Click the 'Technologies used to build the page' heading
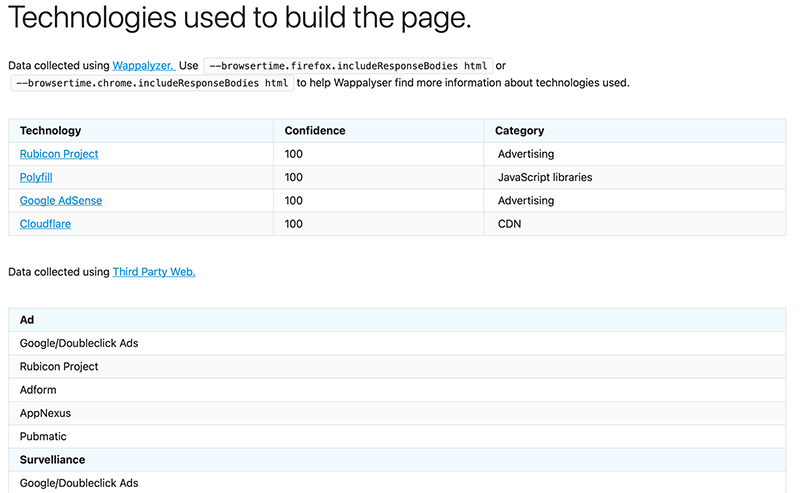This screenshot has width=800, height=493. (x=240, y=18)
